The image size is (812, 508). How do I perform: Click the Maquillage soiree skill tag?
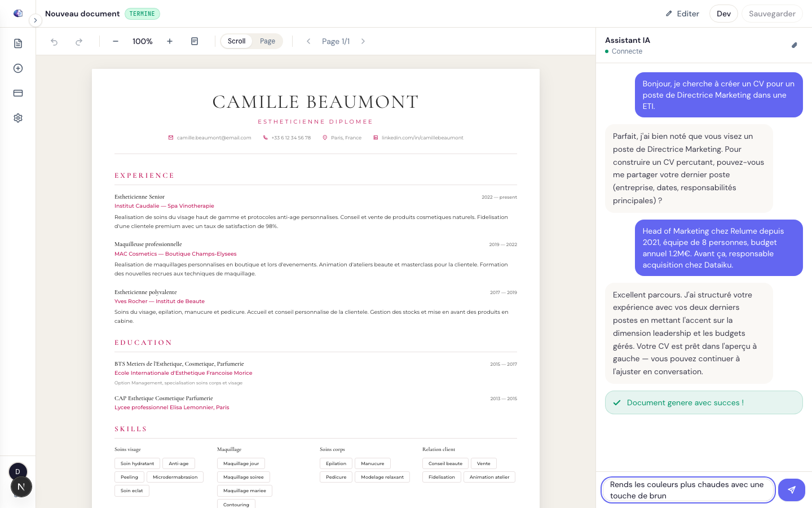[244, 477]
